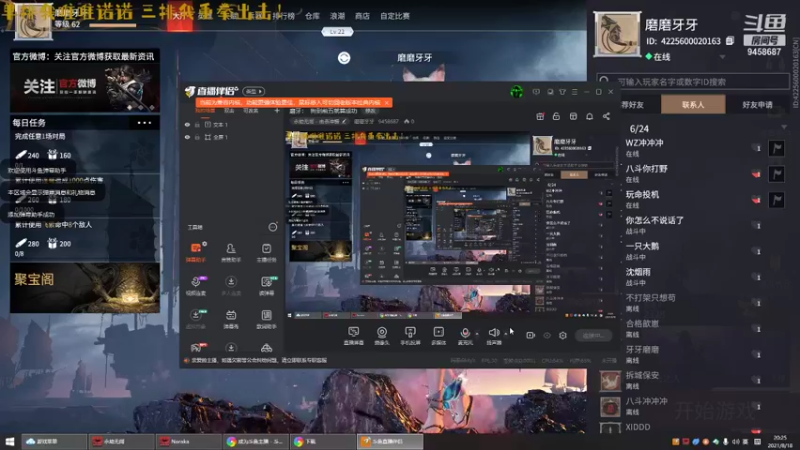
Task: Open the 斗鱼直播伴侣 taskbar item
Action: coord(390,441)
